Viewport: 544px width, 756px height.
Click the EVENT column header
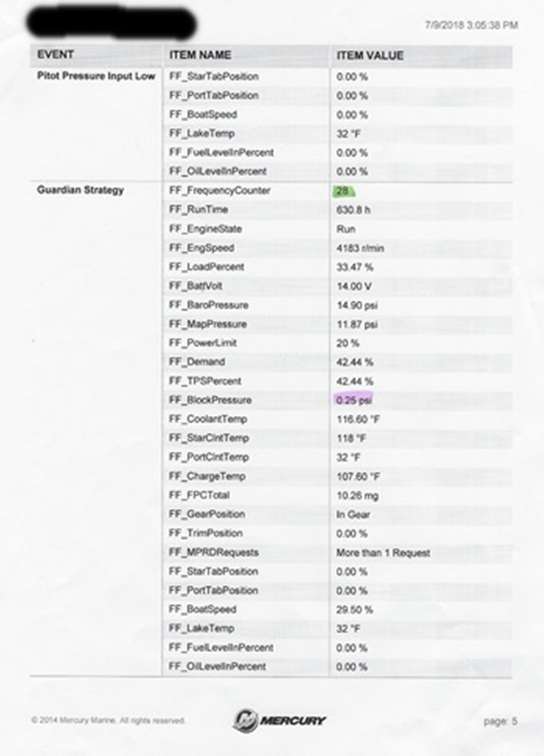click(x=56, y=55)
